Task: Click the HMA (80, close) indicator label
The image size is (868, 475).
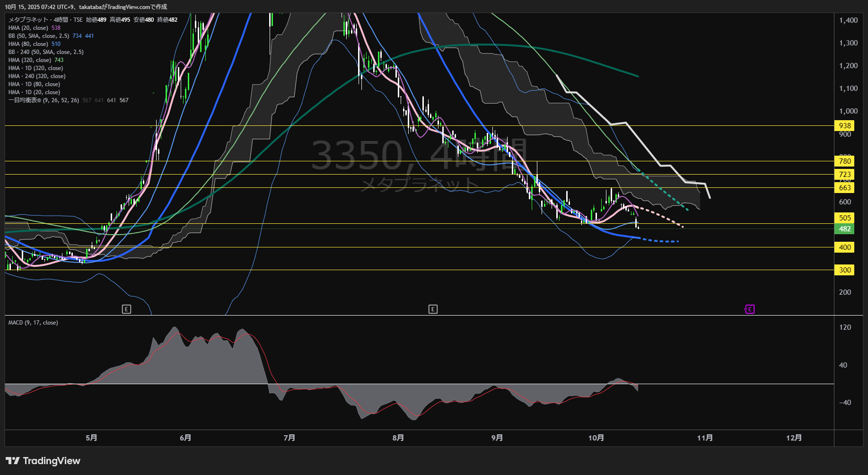Action: 28,44
